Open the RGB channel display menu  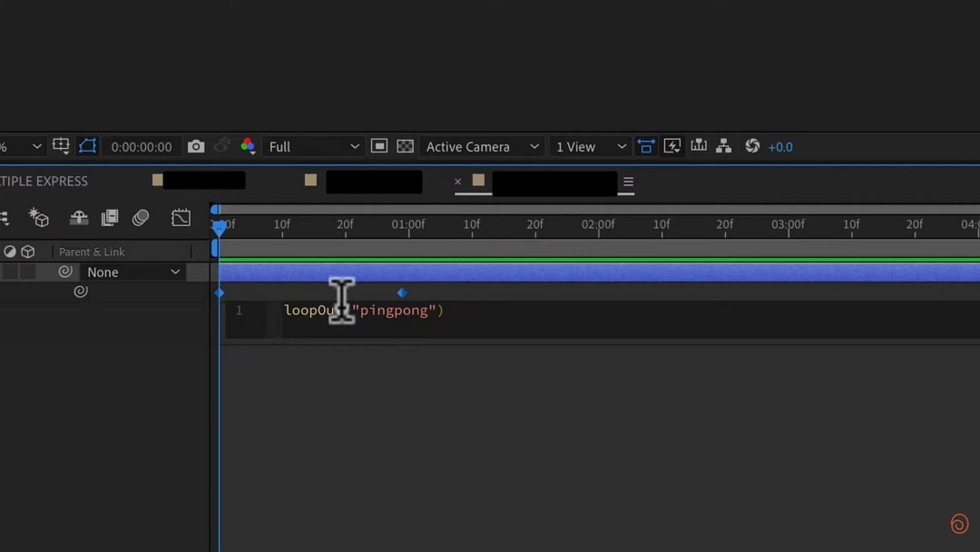(248, 146)
